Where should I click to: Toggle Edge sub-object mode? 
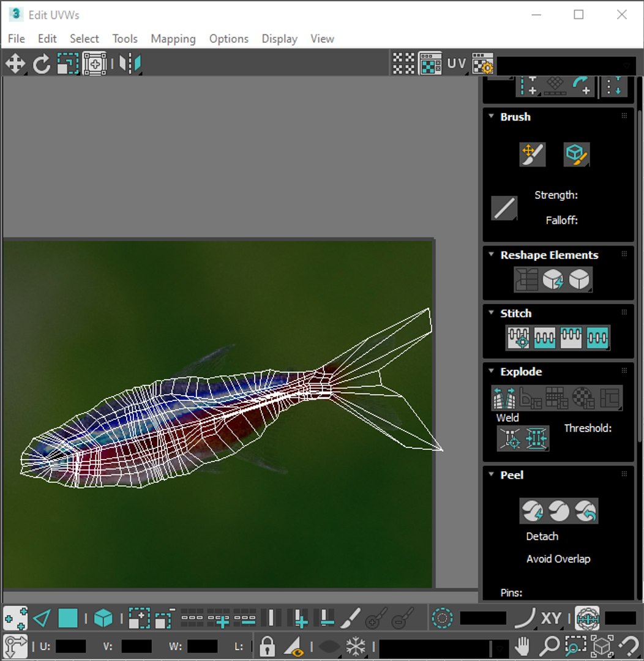(x=42, y=618)
